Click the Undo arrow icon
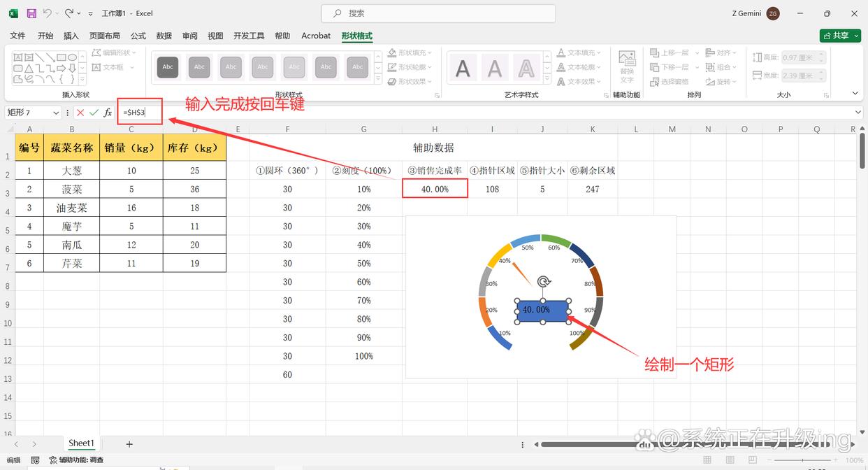The height and width of the screenshot is (470, 868). click(x=48, y=13)
